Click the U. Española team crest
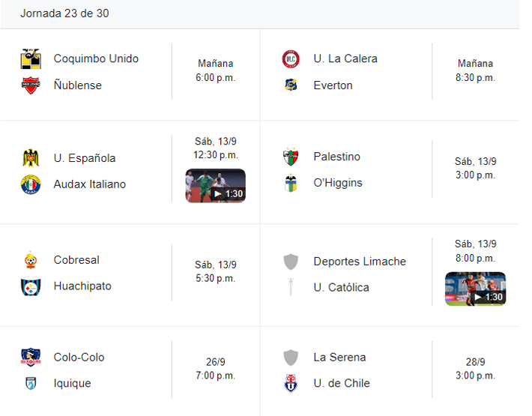This screenshot has width=532, height=416. coord(31,158)
